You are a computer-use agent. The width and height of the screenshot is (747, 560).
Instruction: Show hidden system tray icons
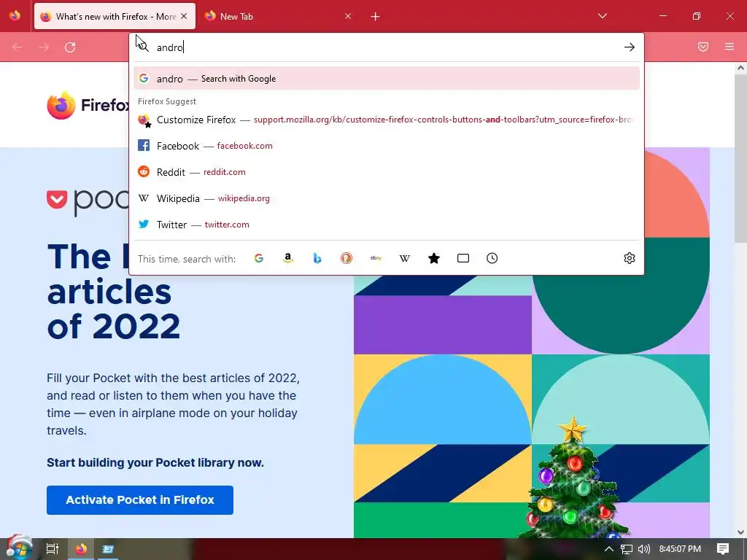(608, 549)
